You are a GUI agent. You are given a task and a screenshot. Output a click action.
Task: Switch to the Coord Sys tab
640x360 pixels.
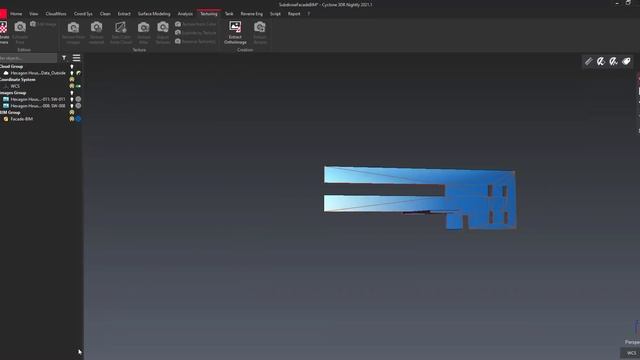(83, 13)
